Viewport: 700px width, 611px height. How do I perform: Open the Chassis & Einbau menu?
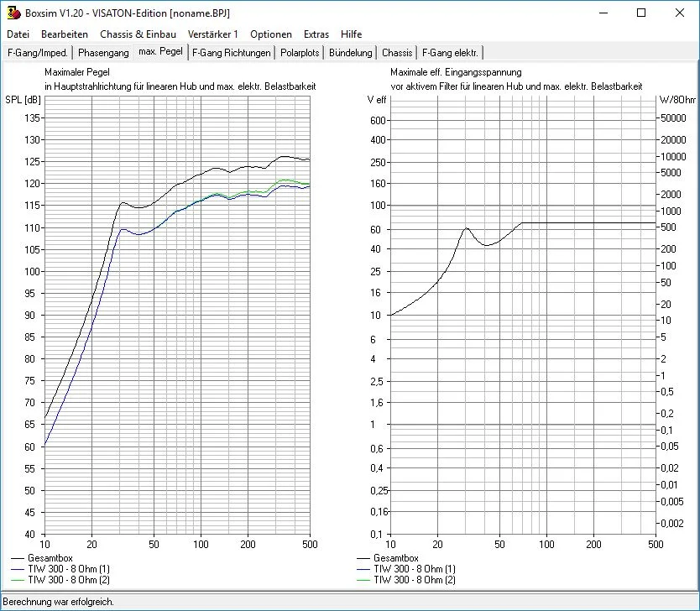pyautogui.click(x=138, y=34)
